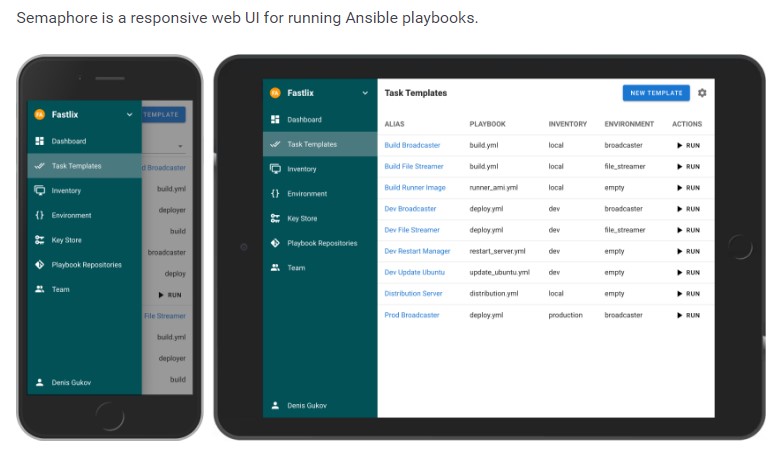Expand the Fastlix chevron on phone
This screenshot has width=783, height=453.
click(x=129, y=114)
